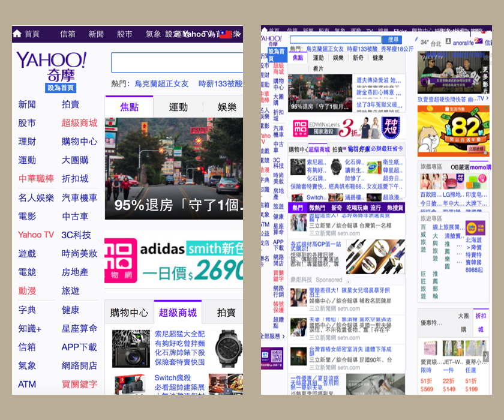
Task: Select the 運動 news tab on left page
Action: pos(178,107)
